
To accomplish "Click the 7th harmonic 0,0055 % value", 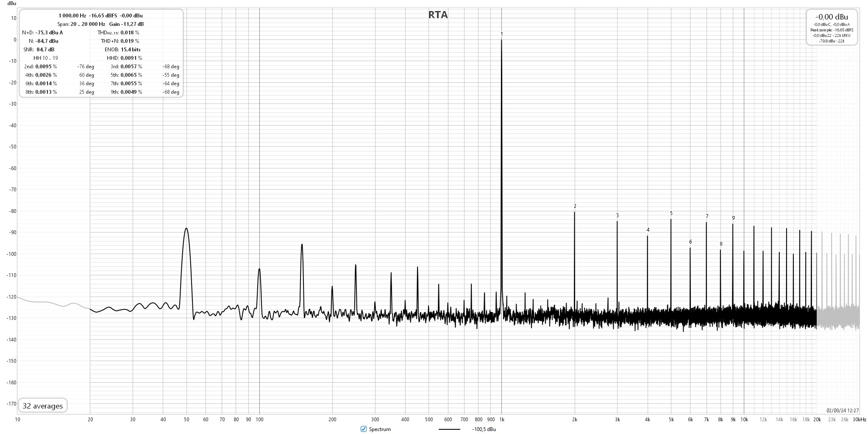I will tap(131, 84).
